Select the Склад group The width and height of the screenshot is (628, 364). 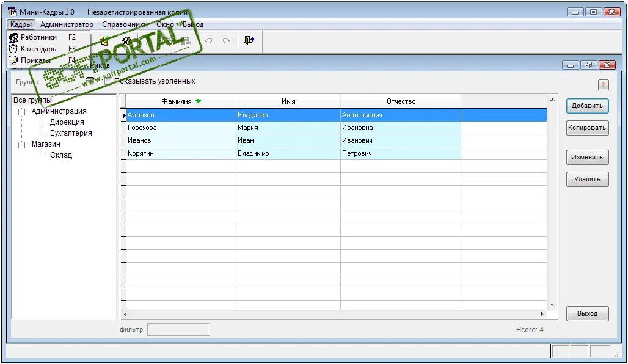(x=61, y=155)
